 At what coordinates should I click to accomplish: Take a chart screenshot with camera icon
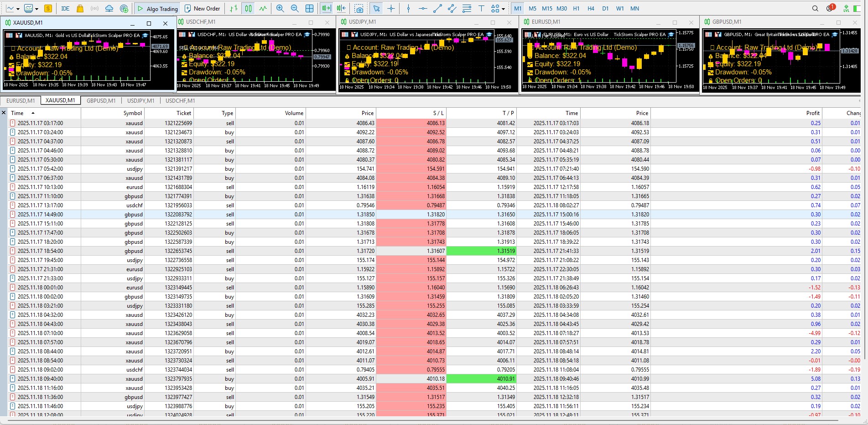[x=359, y=8]
